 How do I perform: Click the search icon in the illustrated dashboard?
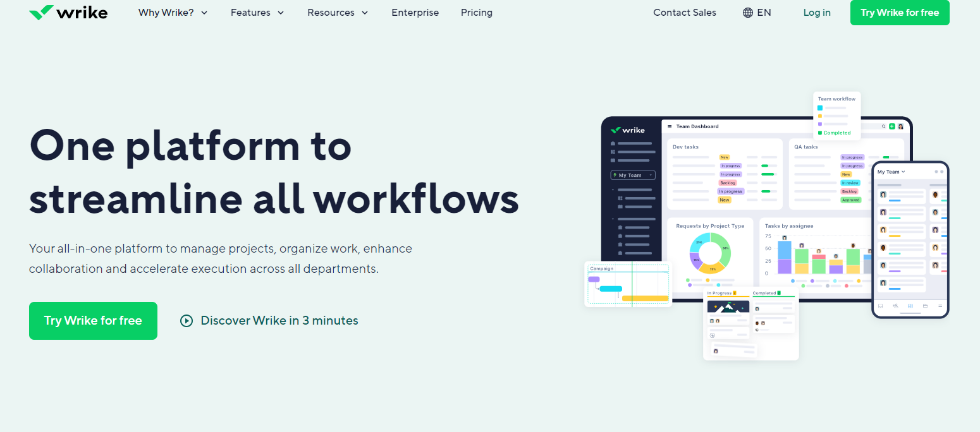click(884, 126)
